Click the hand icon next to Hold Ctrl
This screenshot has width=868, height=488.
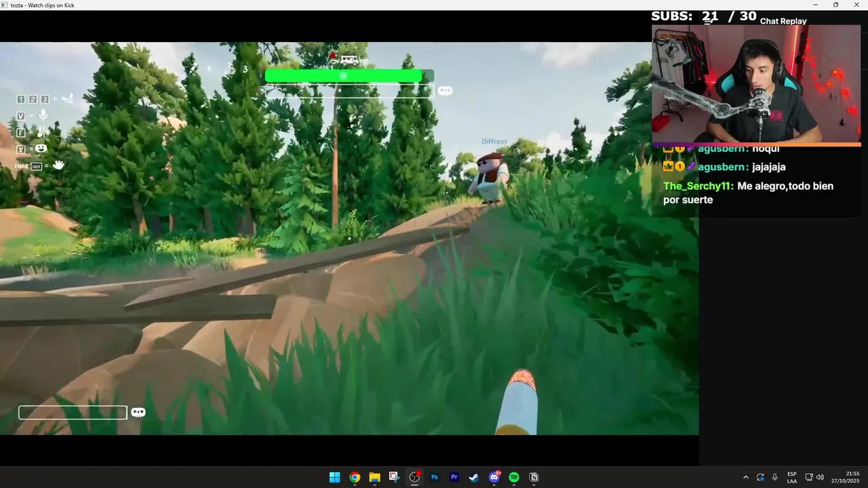[x=58, y=165]
